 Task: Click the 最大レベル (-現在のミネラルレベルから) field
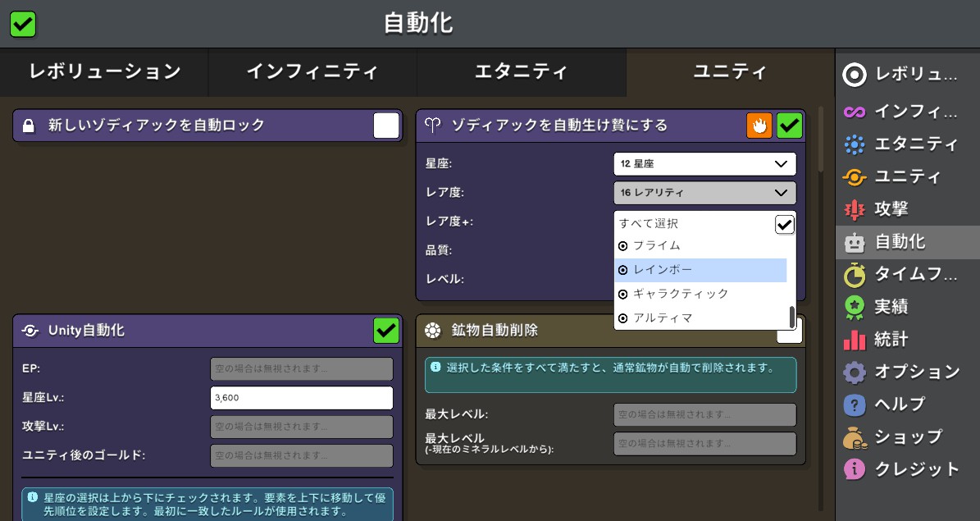coord(705,443)
